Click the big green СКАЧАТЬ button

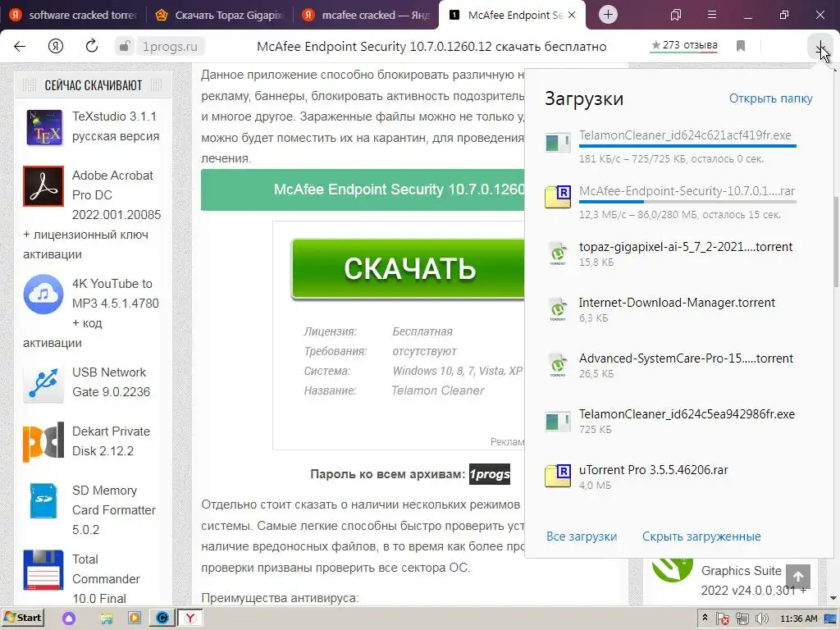409,268
